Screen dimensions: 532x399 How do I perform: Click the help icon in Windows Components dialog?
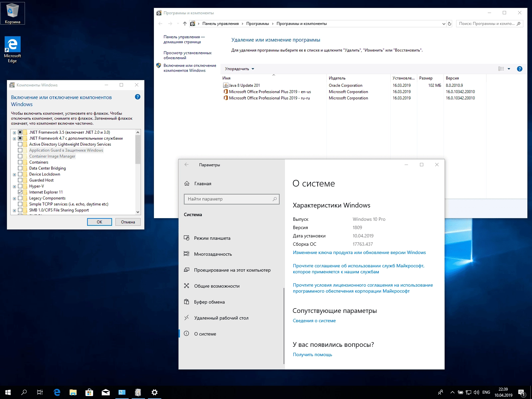pyautogui.click(x=138, y=97)
